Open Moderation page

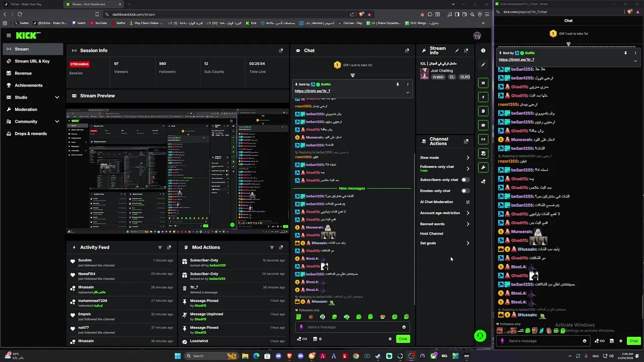coord(33,110)
